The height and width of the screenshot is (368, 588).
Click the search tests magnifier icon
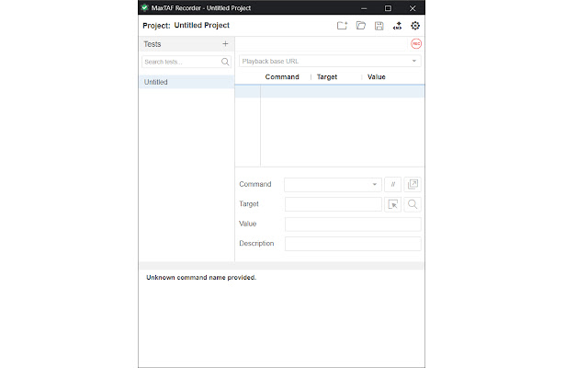coord(225,62)
